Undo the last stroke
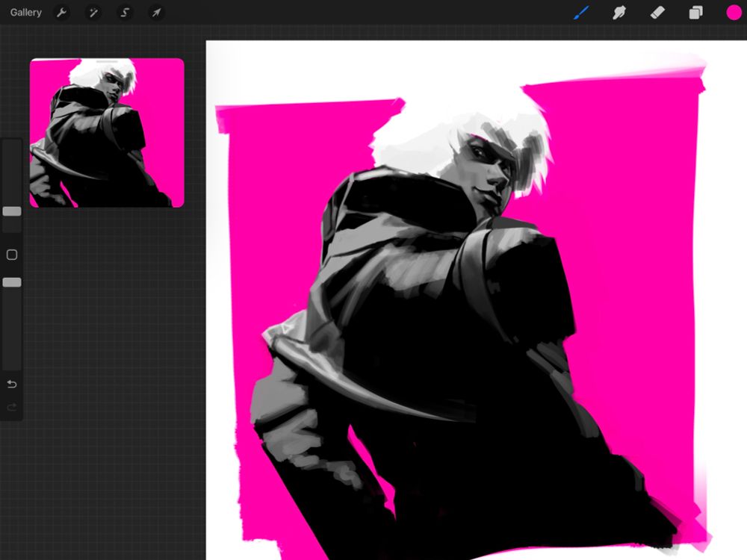The width and height of the screenshot is (747, 560). (12, 384)
